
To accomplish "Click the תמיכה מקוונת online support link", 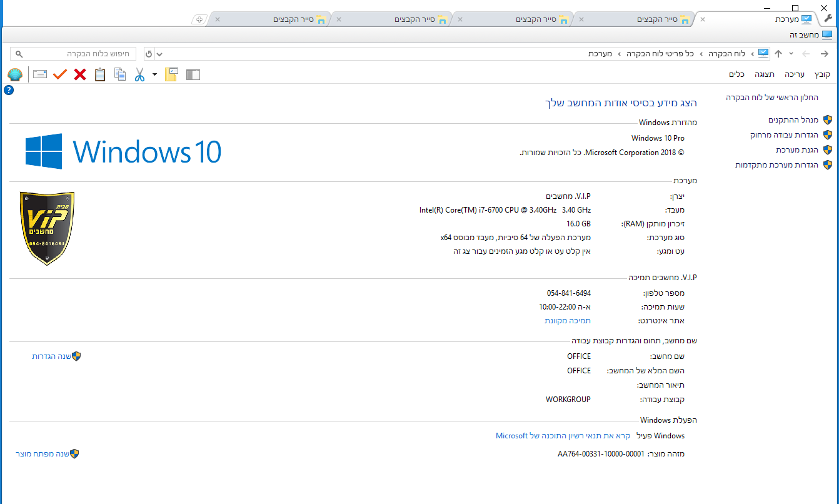I will pos(568,321).
